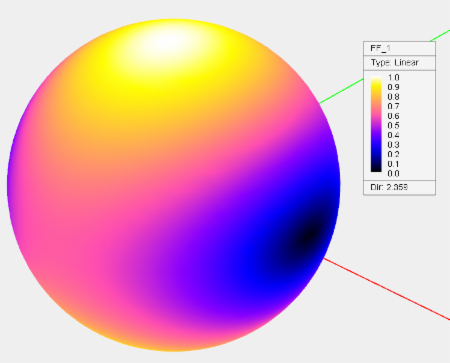Click the 0.1 label on the legend
The height and width of the screenshot is (363, 450).
pos(393,164)
